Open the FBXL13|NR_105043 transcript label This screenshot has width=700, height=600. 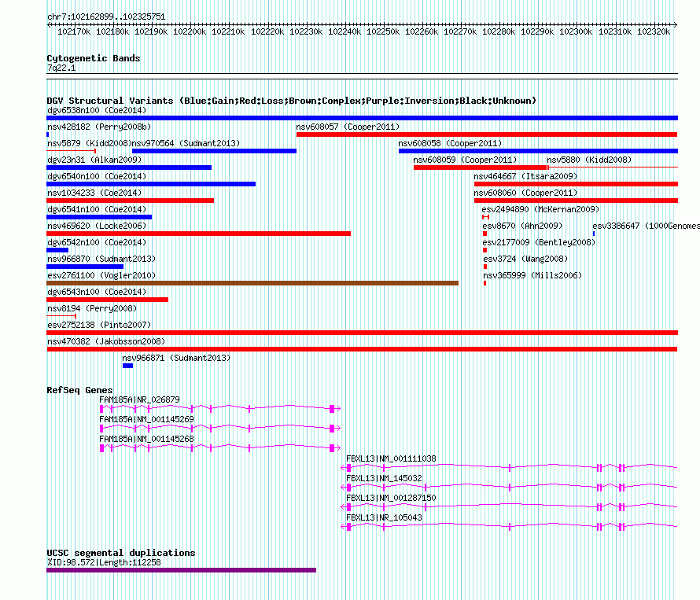(384, 517)
